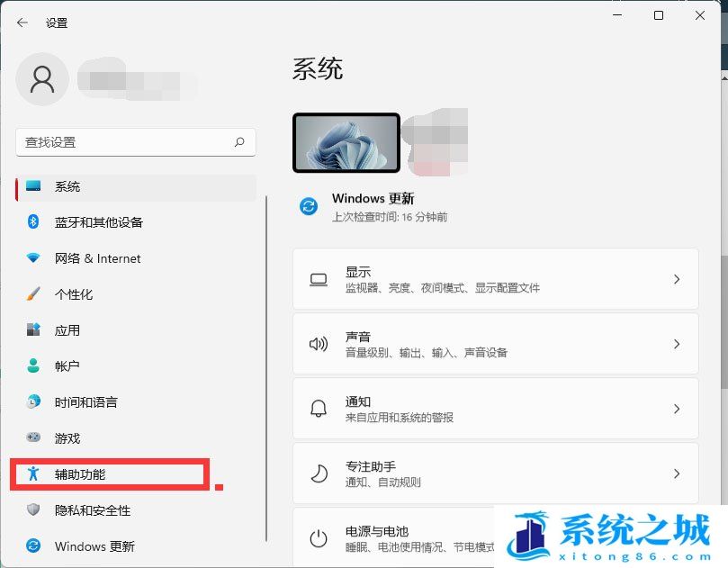The height and width of the screenshot is (568, 728).
Task: Click the 游戏 Xbox icon
Action: click(x=32, y=438)
